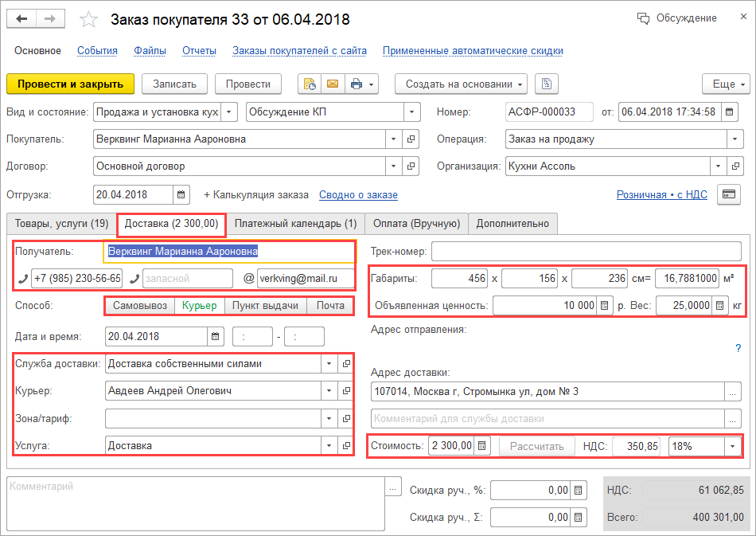Image resolution: width=756 pixels, height=536 pixels.
Task: Click Провести и закрыть button
Action: click(70, 84)
